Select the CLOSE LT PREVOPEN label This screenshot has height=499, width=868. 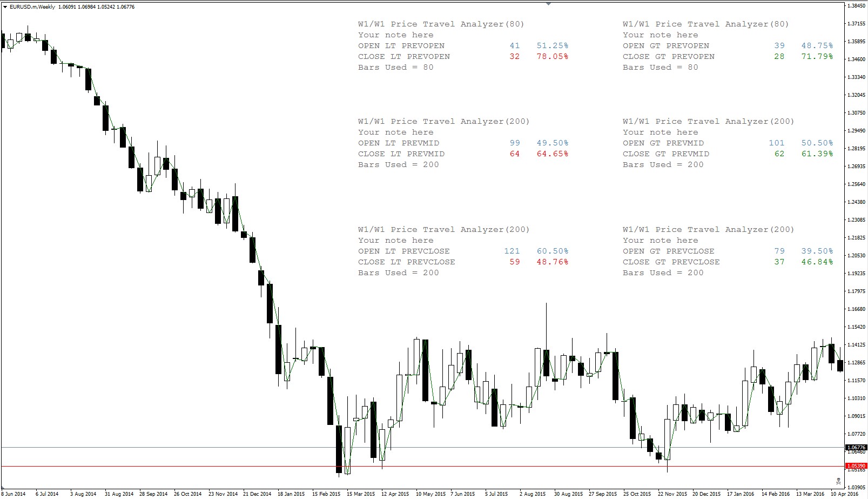[404, 57]
